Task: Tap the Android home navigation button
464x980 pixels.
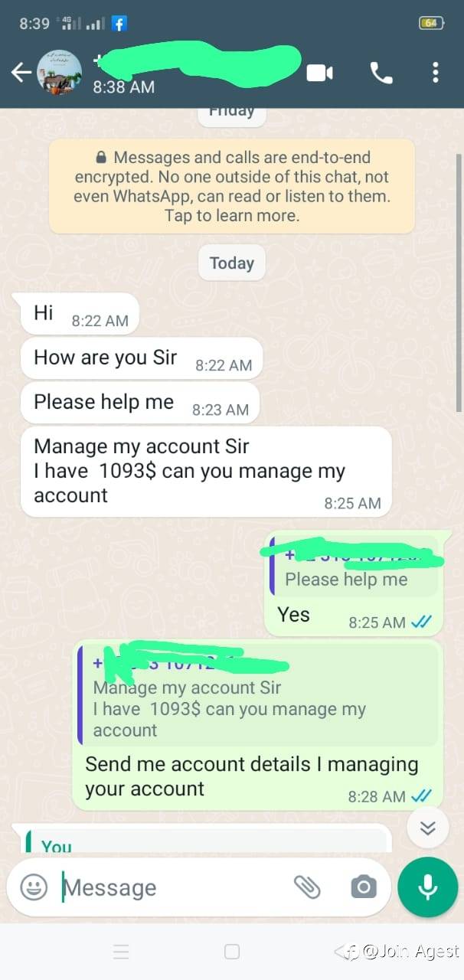Action: [232, 952]
